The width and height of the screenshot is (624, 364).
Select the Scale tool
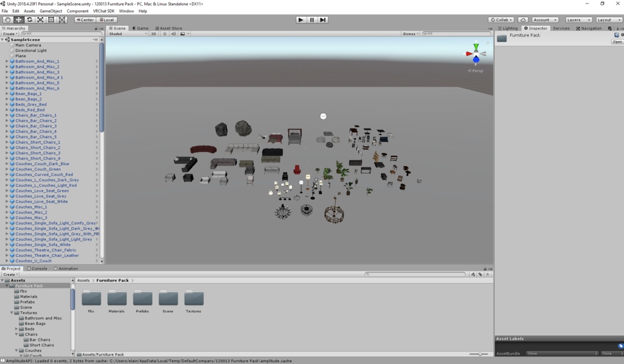point(41,19)
